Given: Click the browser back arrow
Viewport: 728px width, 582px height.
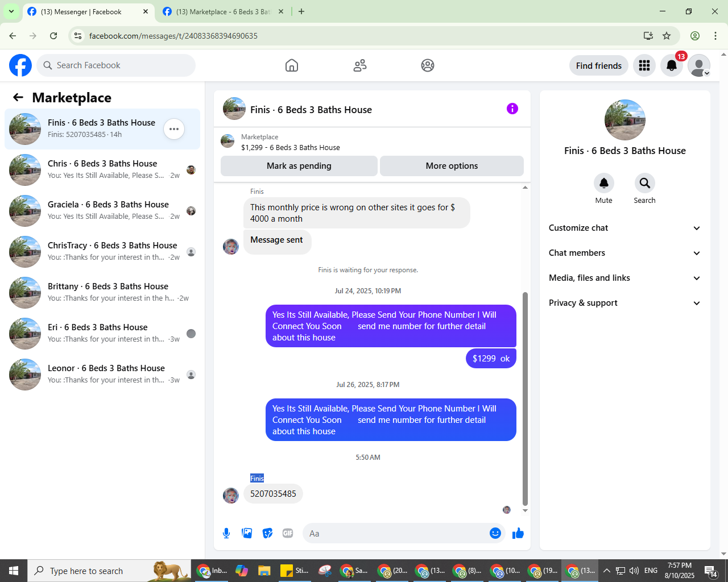Looking at the screenshot, I should 13,36.
